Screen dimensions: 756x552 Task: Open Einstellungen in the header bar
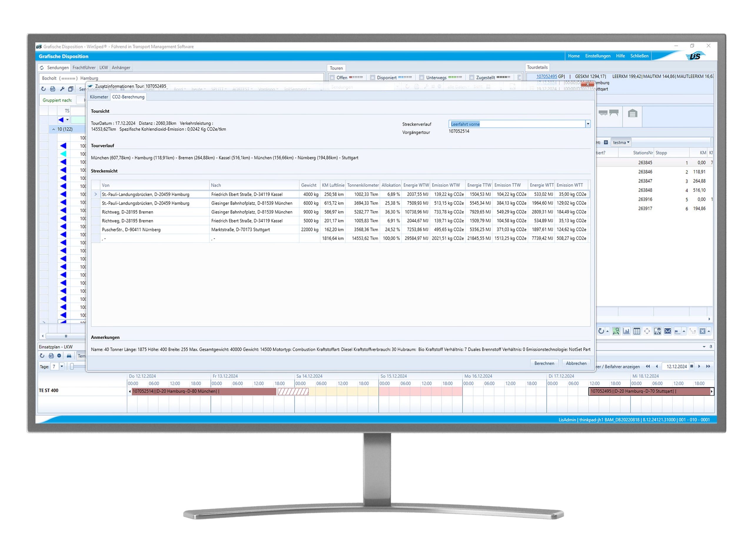point(598,56)
